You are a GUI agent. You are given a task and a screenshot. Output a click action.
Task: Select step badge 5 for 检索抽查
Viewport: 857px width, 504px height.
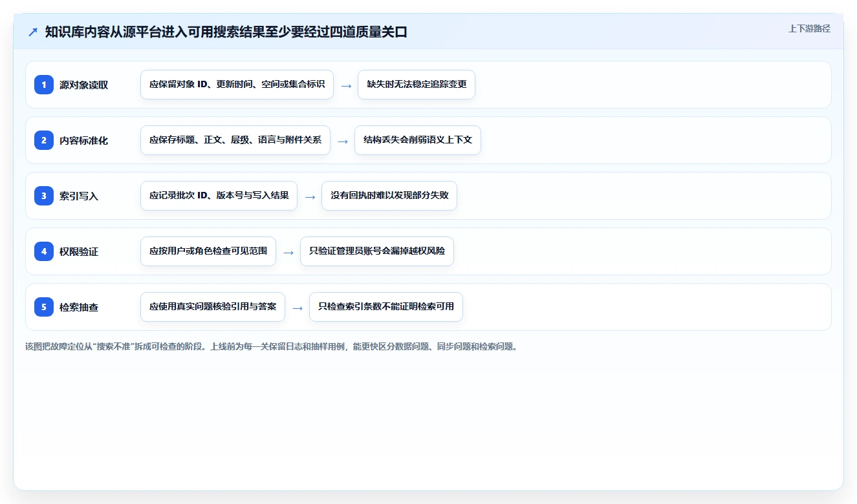(x=44, y=307)
